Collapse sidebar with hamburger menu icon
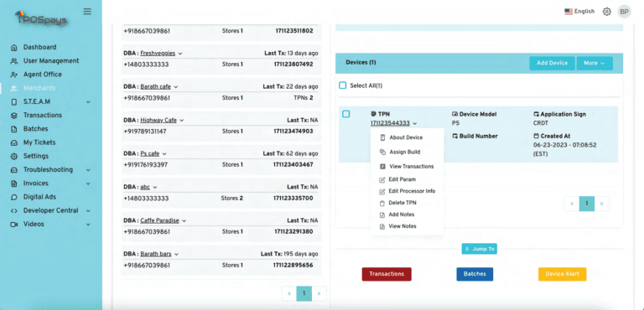 [87, 12]
